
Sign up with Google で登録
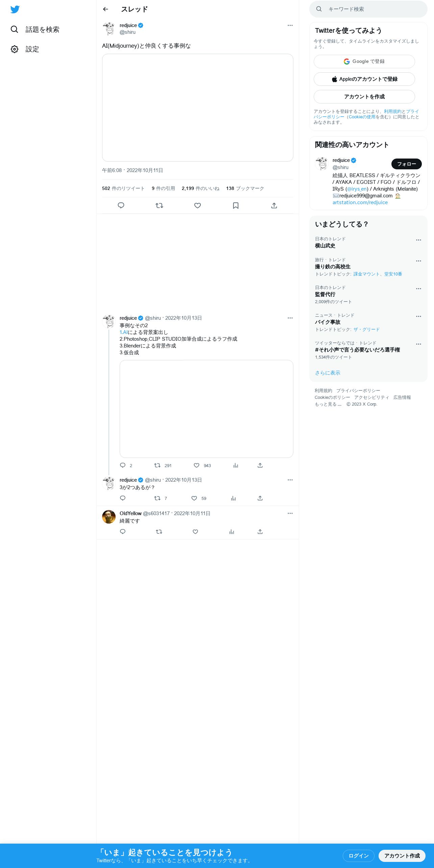click(364, 62)
